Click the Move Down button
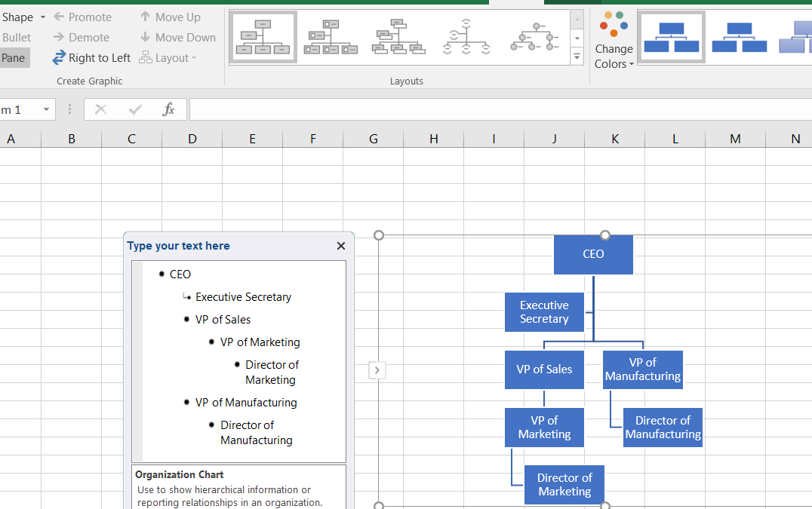Screen dimensions: 812x509 (x=178, y=37)
